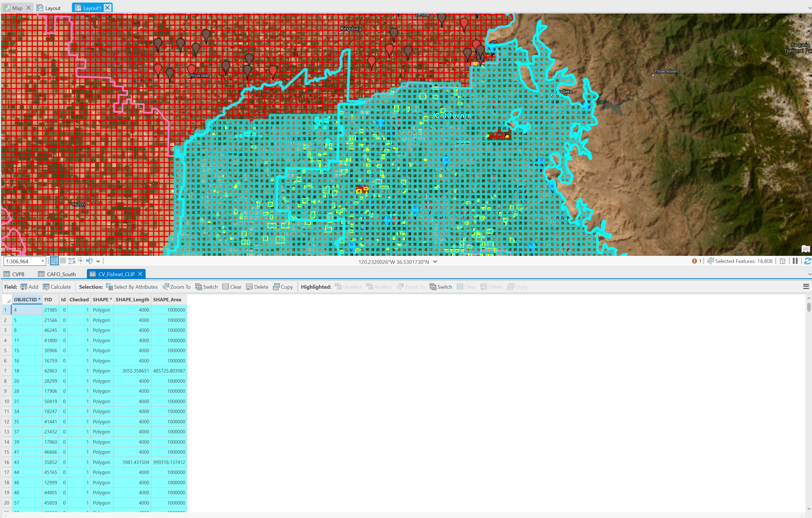
Task: Toggle the snapping button beside the scale box
Action: tap(54, 261)
